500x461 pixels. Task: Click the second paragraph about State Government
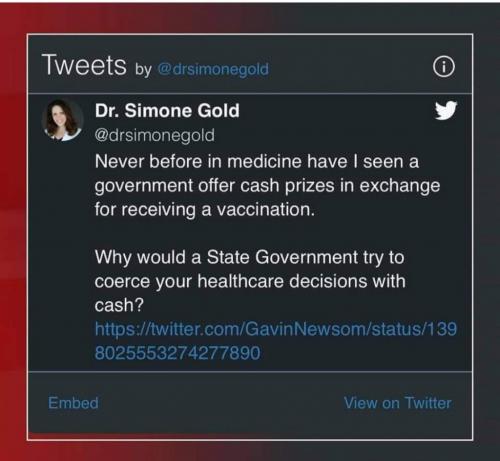pyautogui.click(x=250, y=281)
